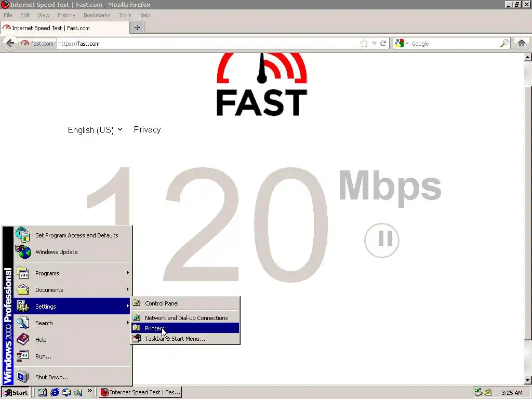Bookmark this page with the star icon
The image size is (532, 399).
click(x=364, y=44)
